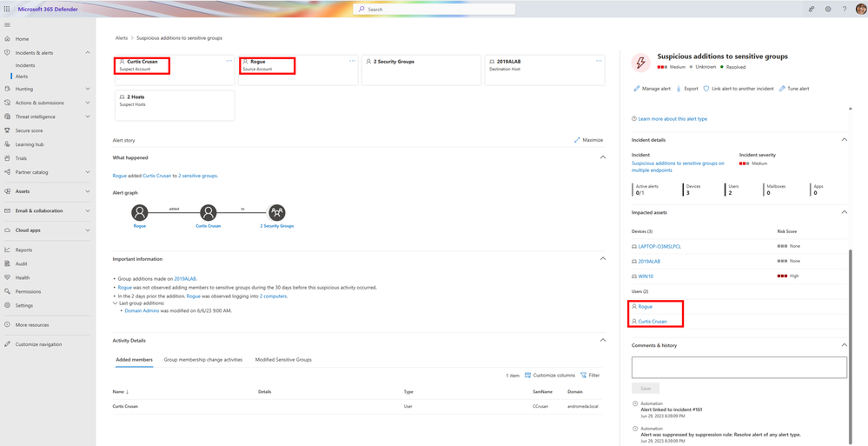
Task: Open Curtis Crusan card more options
Action: pos(229,61)
